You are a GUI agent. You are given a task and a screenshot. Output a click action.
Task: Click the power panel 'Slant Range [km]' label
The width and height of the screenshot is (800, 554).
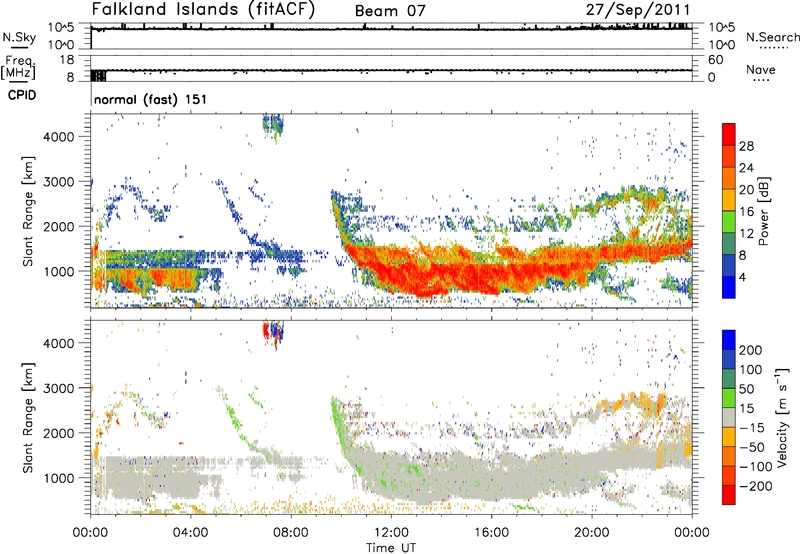(28, 211)
